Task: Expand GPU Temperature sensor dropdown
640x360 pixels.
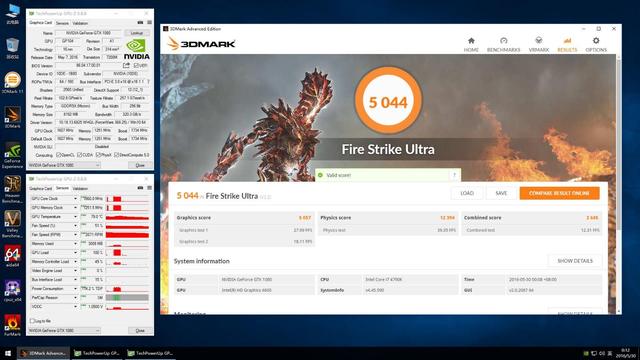Action: [75, 217]
